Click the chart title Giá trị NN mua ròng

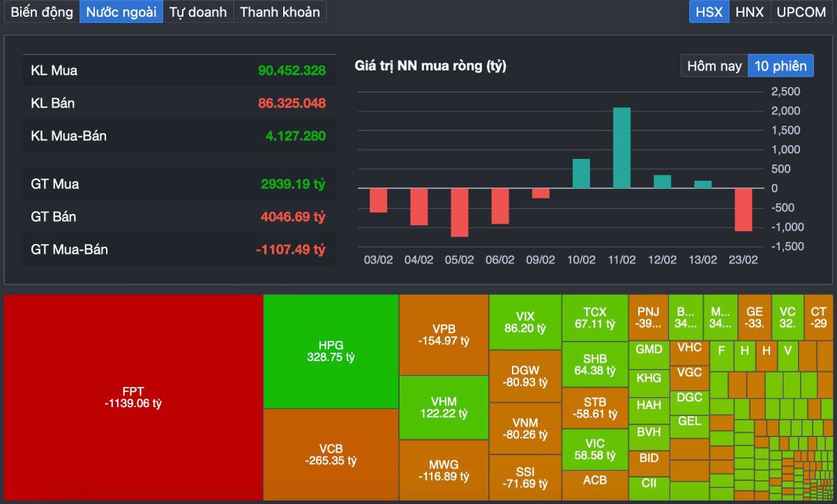tap(430, 66)
